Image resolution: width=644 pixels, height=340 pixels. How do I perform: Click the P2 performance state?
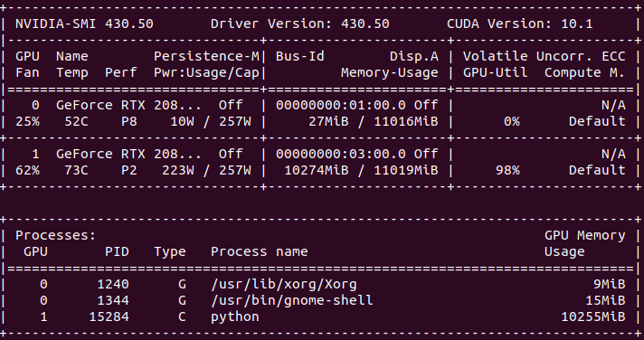click(129, 170)
